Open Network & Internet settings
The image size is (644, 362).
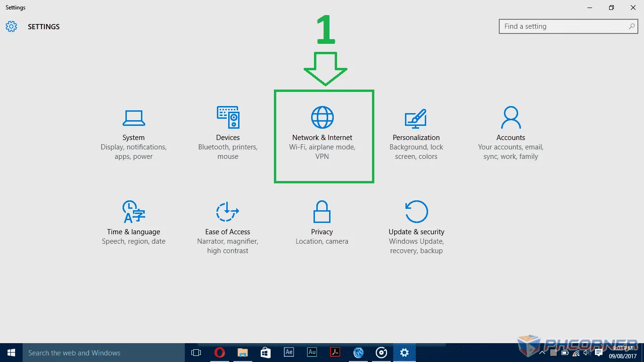(322, 133)
